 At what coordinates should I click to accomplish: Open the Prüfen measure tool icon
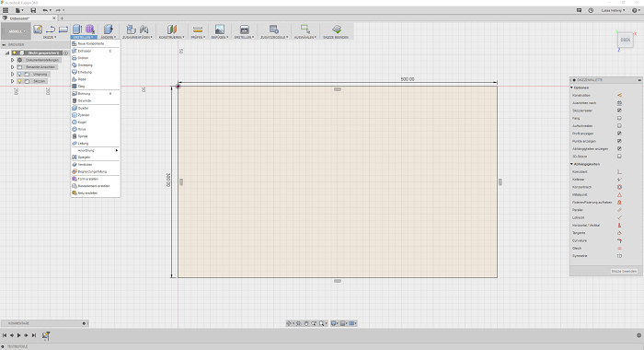coord(198,29)
